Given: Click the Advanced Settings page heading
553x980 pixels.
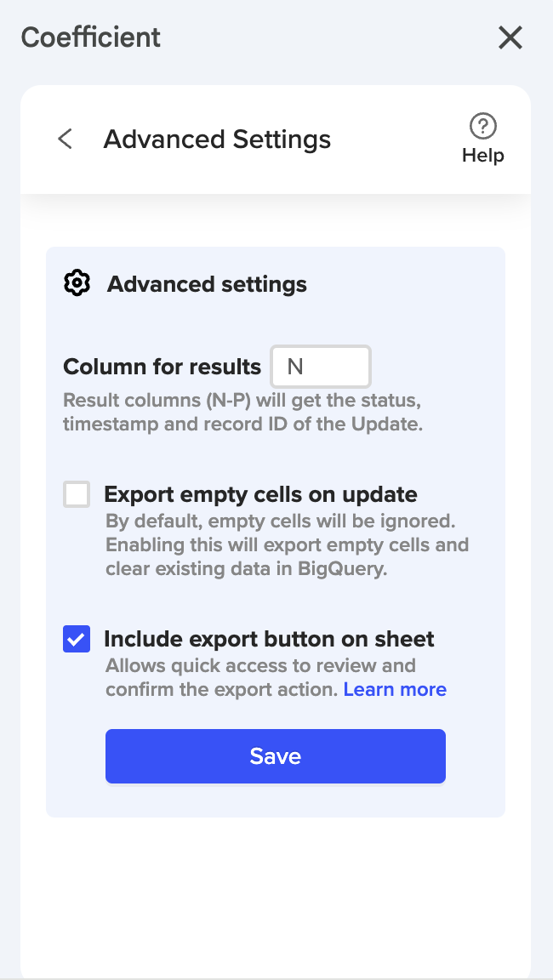Looking at the screenshot, I should point(217,140).
